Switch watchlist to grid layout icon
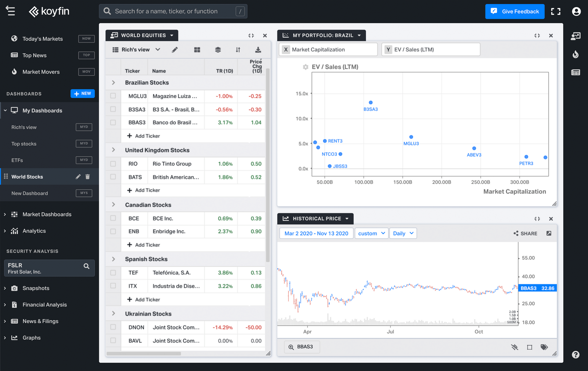 point(197,50)
